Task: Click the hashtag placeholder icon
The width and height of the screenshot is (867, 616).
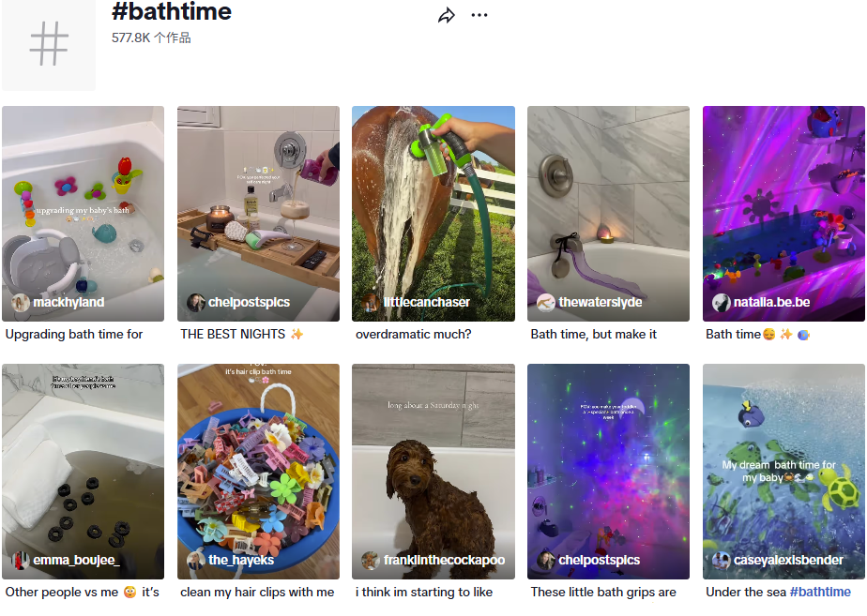Action: click(49, 43)
